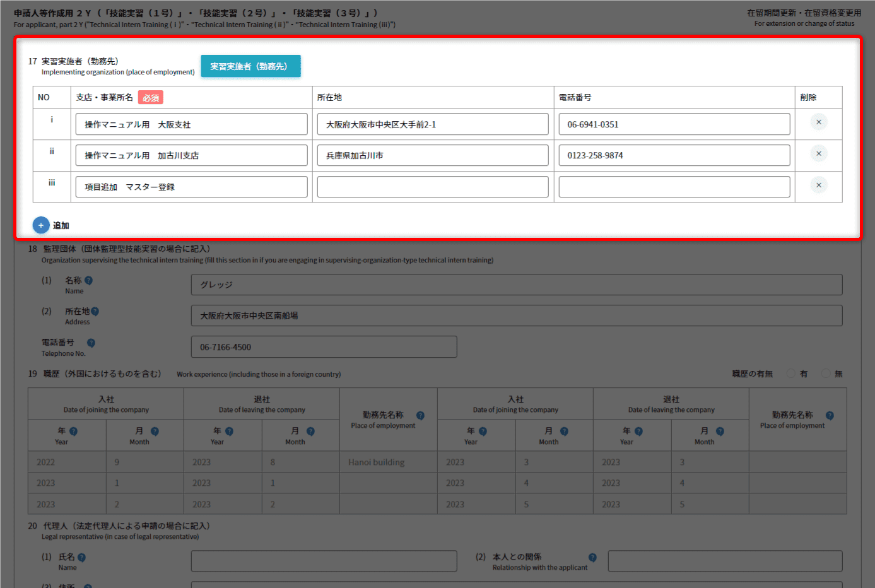
Task: Remove row iii with the X icon
Action: tap(818, 185)
